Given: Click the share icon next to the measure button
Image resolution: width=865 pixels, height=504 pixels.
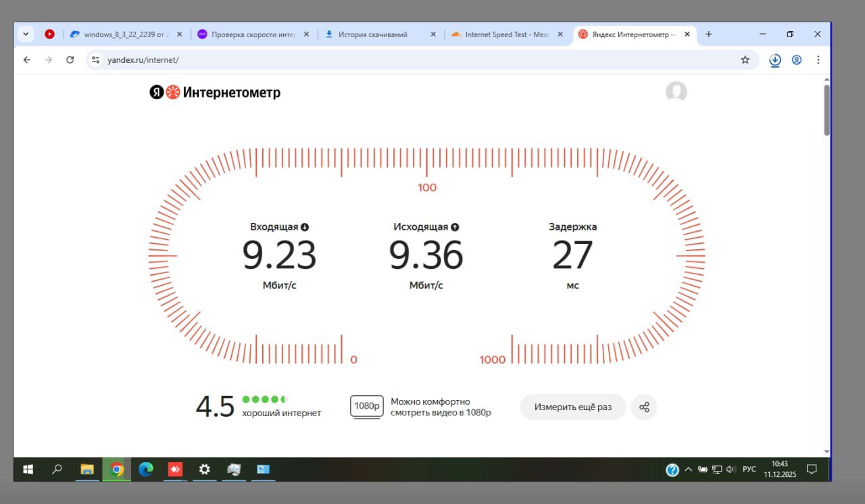Looking at the screenshot, I should click(x=644, y=407).
